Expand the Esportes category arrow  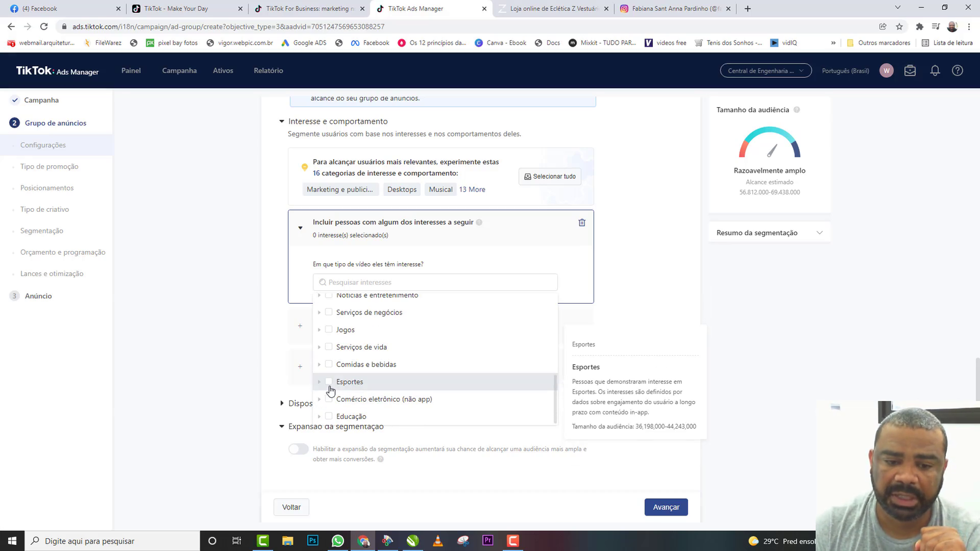[319, 381]
